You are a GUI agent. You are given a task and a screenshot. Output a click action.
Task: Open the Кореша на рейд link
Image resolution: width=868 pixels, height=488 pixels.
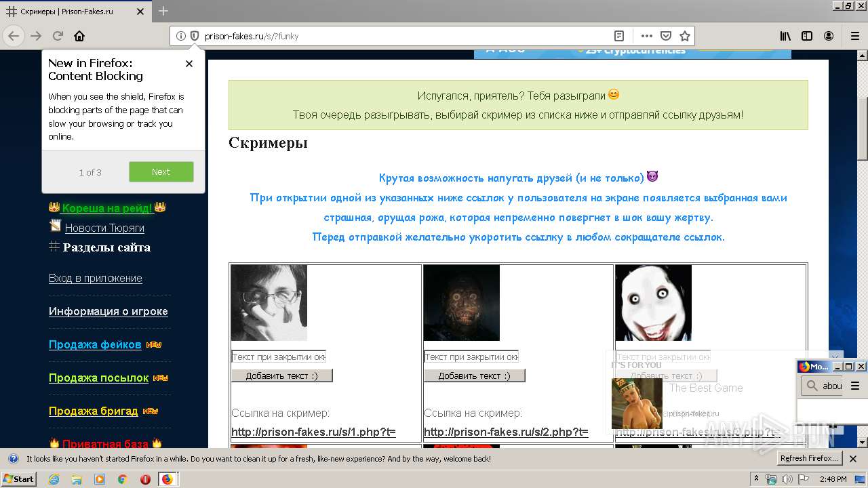pyautogui.click(x=107, y=207)
